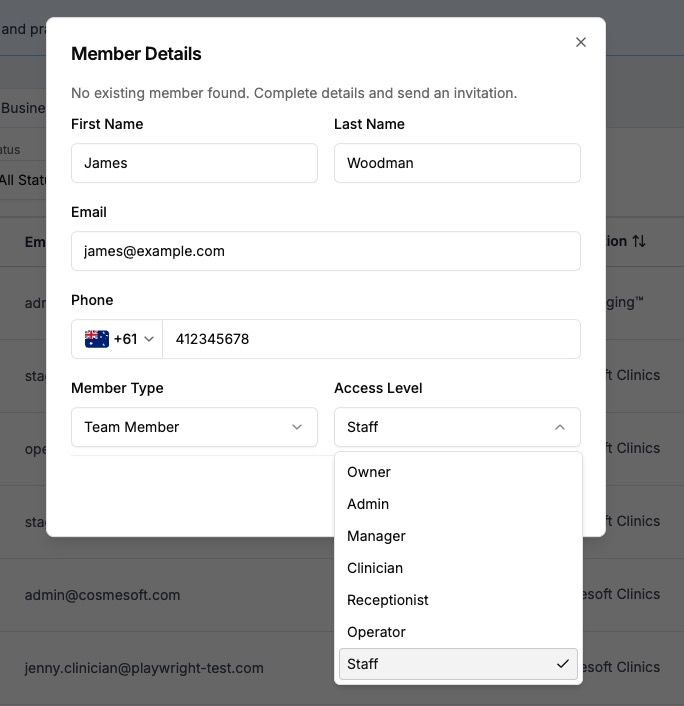Open the Member Type dropdown
The image size is (684, 706).
click(194, 427)
